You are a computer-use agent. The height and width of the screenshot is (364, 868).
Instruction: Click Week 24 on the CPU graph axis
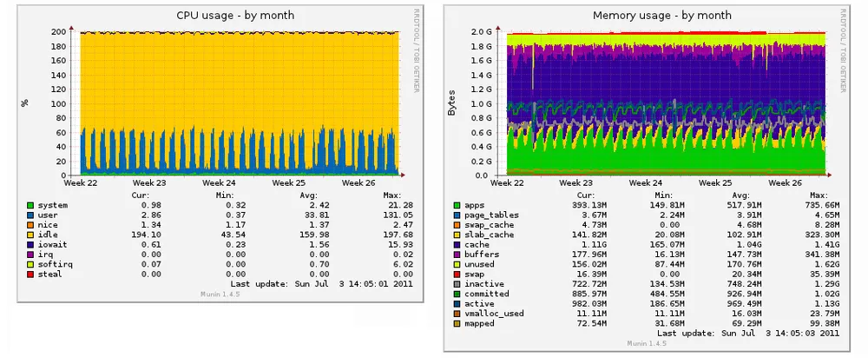[219, 183]
